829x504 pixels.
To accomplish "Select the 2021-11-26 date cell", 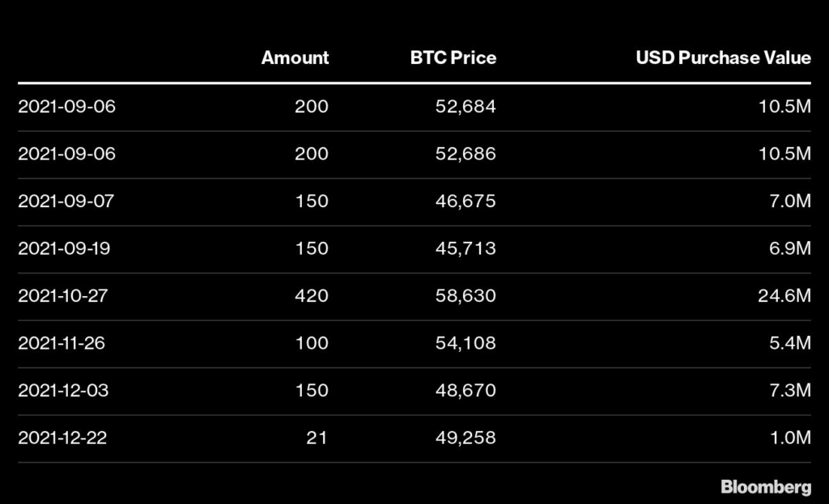I will [x=62, y=343].
